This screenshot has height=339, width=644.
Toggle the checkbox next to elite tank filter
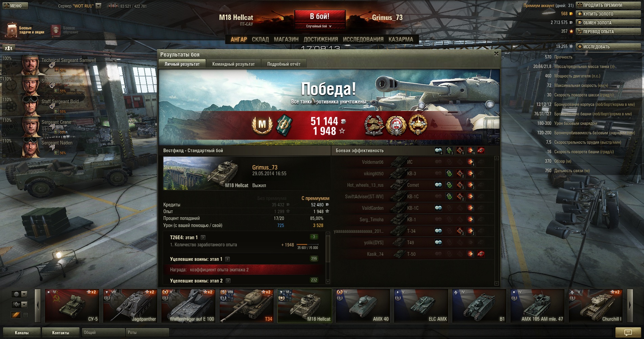tap(26, 315)
